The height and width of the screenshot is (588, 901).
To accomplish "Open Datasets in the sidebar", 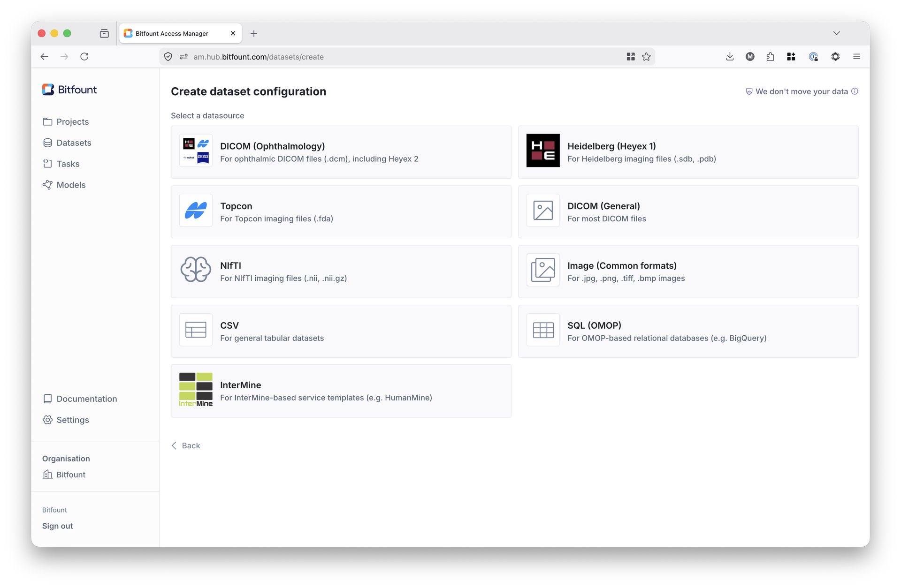I will coord(74,143).
